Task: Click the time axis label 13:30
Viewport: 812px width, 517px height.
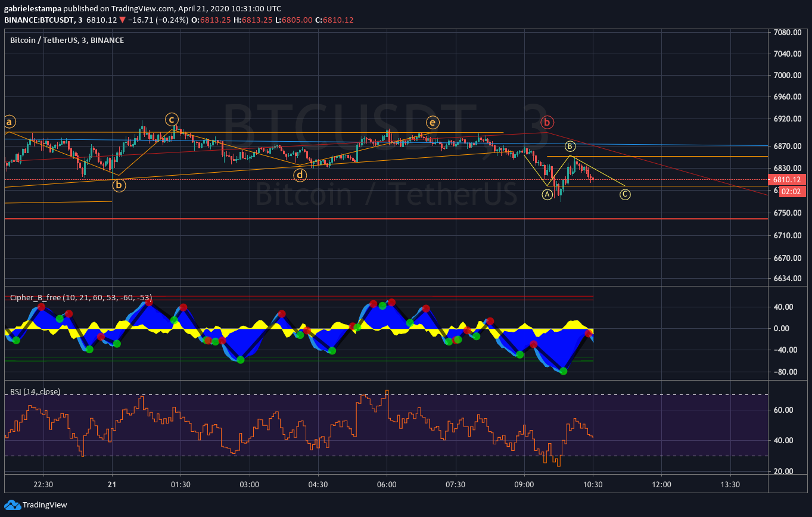Action: pos(730,484)
